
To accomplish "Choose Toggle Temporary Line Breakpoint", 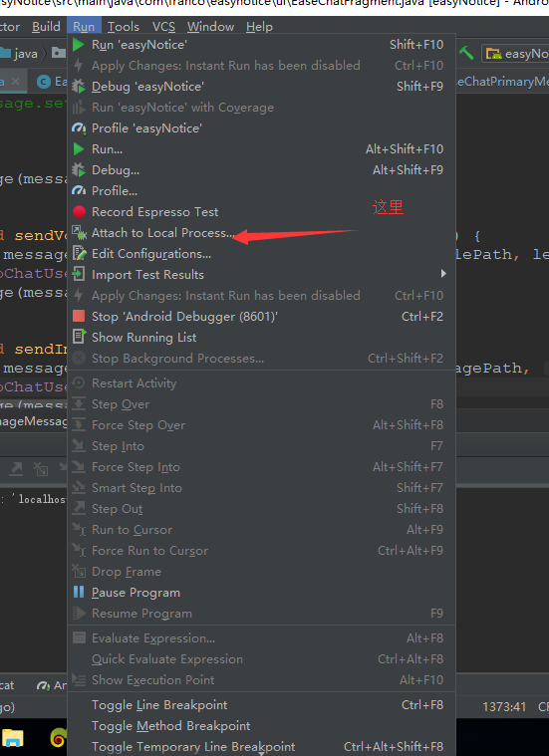I will pyautogui.click(x=261, y=746).
